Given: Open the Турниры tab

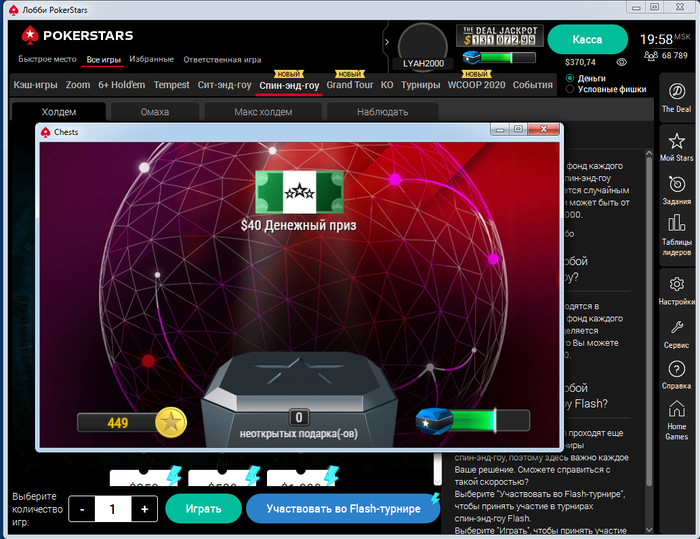Looking at the screenshot, I should pos(420,85).
